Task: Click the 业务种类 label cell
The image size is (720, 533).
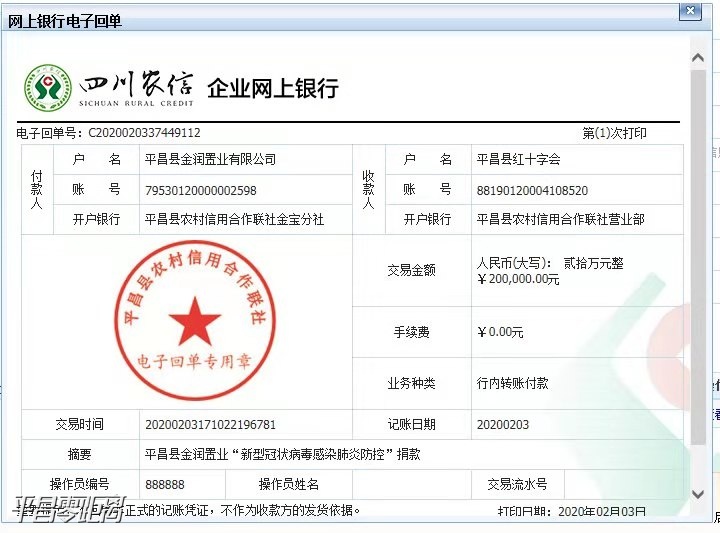Action: pyautogui.click(x=411, y=383)
